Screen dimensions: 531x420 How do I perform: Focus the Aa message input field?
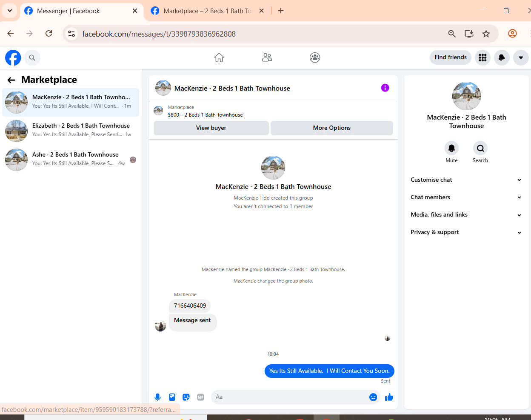[291, 397]
